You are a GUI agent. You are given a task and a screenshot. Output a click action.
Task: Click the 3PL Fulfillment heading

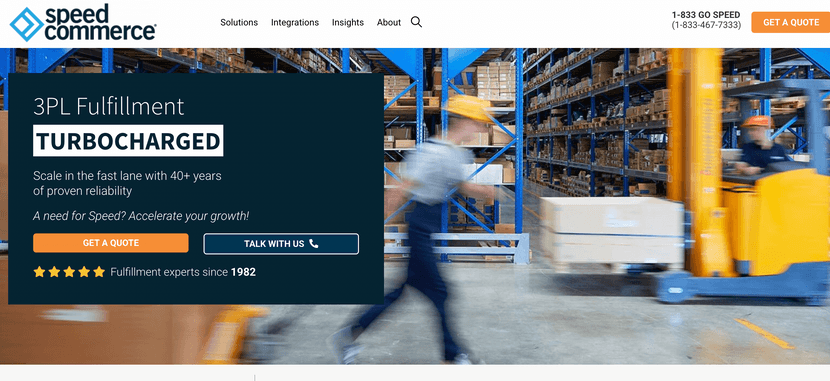(x=109, y=106)
